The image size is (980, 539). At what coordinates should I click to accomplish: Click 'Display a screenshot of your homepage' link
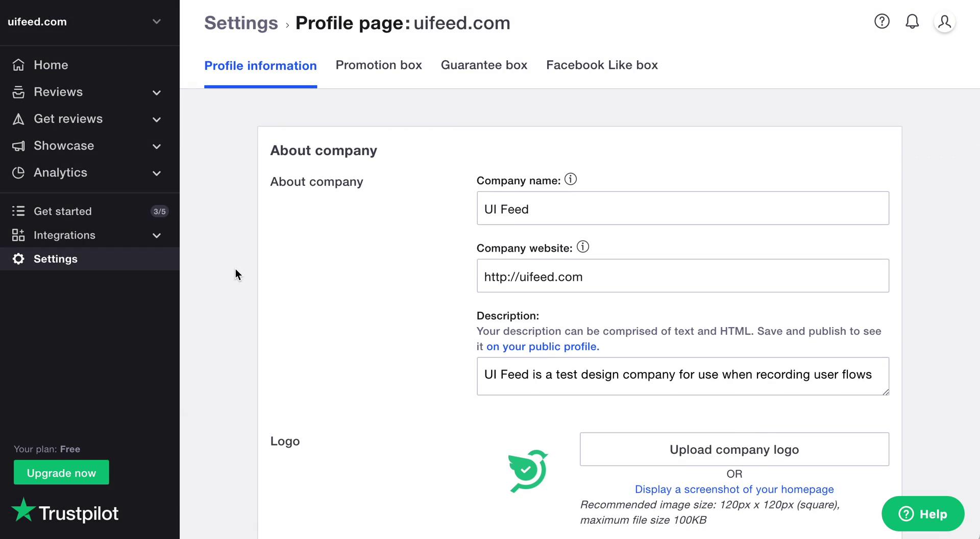click(734, 489)
